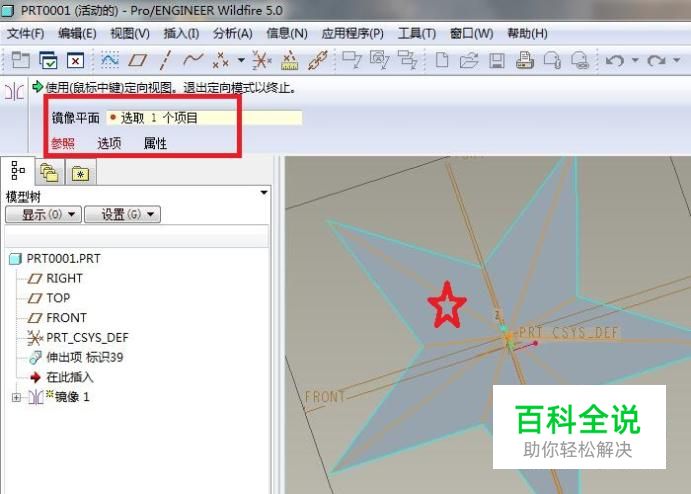This screenshot has width=691, height=494.
Task: Open the 窗口(W) menu
Action: [472, 33]
